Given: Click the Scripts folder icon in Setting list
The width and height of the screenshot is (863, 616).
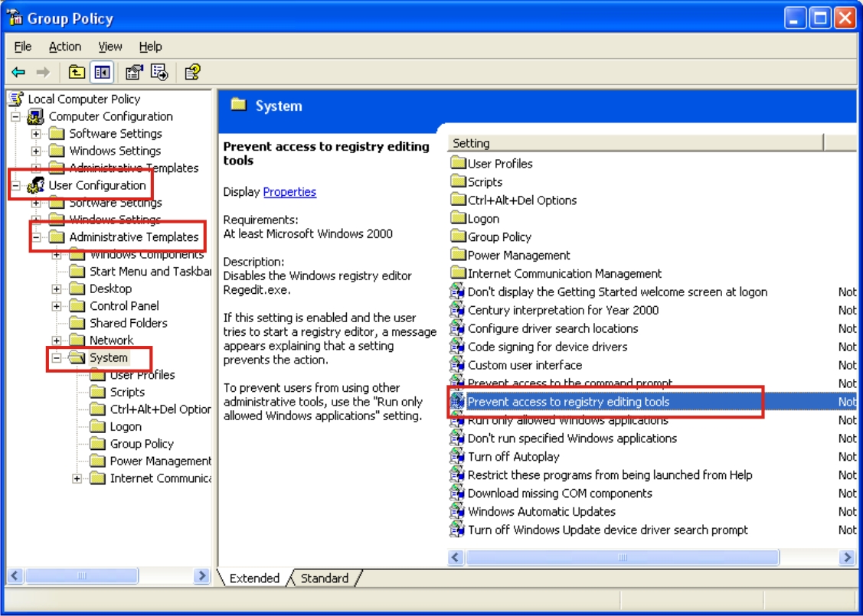Looking at the screenshot, I should (458, 181).
